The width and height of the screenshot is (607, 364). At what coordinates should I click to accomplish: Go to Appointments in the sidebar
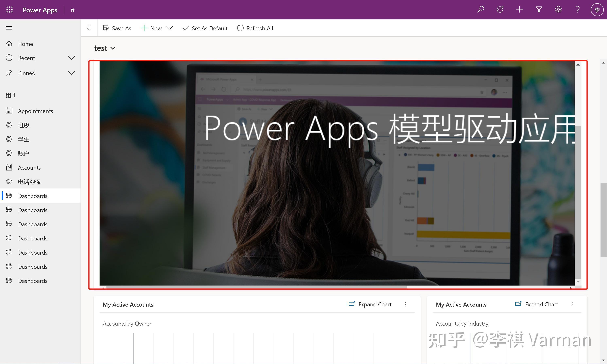tap(35, 111)
